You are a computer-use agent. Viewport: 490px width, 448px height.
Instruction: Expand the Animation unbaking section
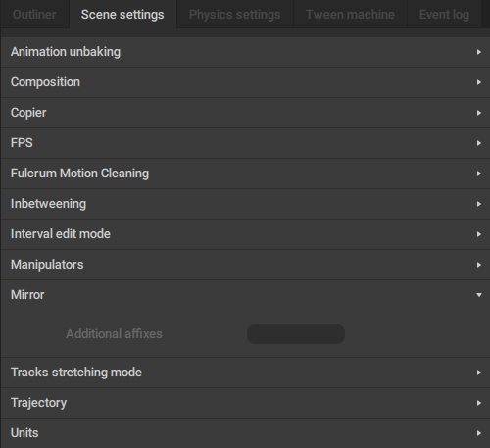pos(245,52)
